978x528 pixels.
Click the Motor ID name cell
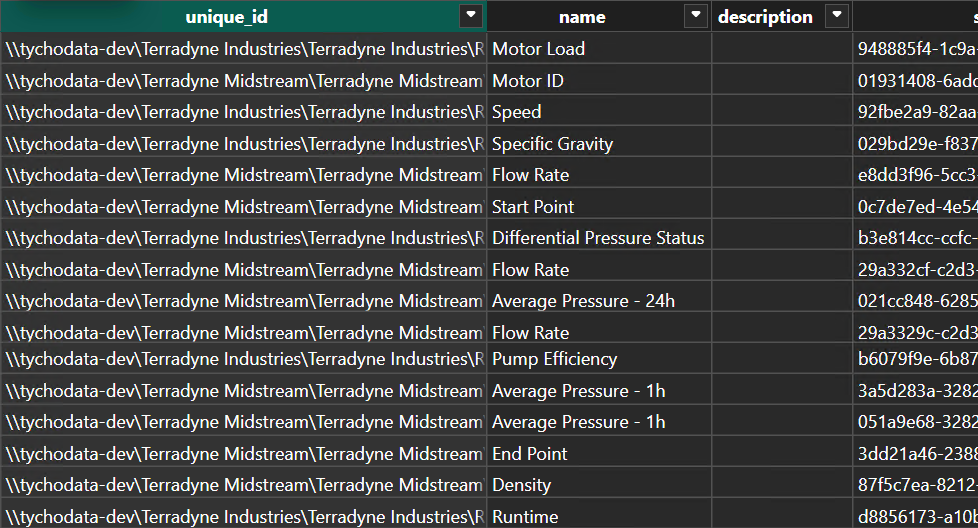pos(599,80)
